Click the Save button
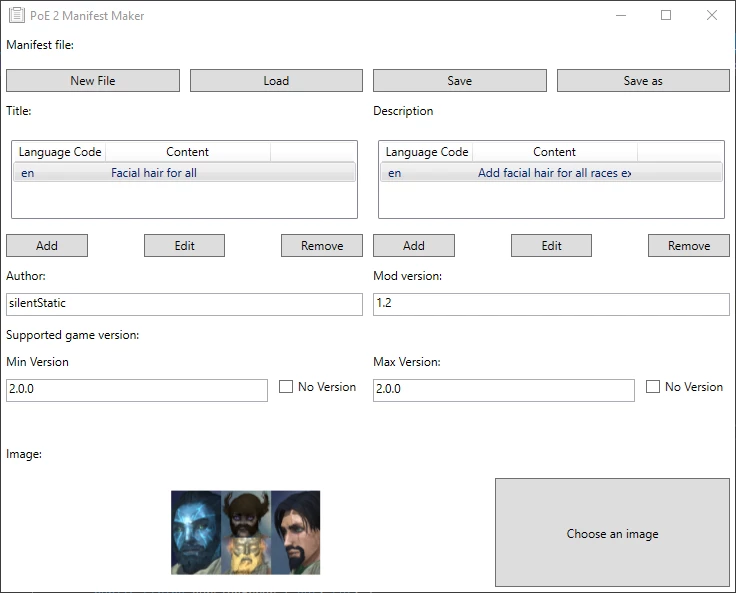736x593 pixels. 460,81
